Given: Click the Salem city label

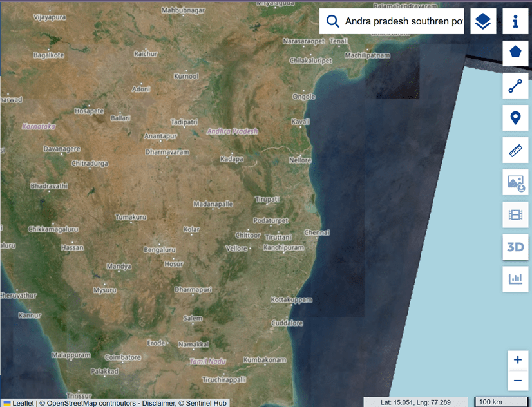Looking at the screenshot, I should point(193,318).
